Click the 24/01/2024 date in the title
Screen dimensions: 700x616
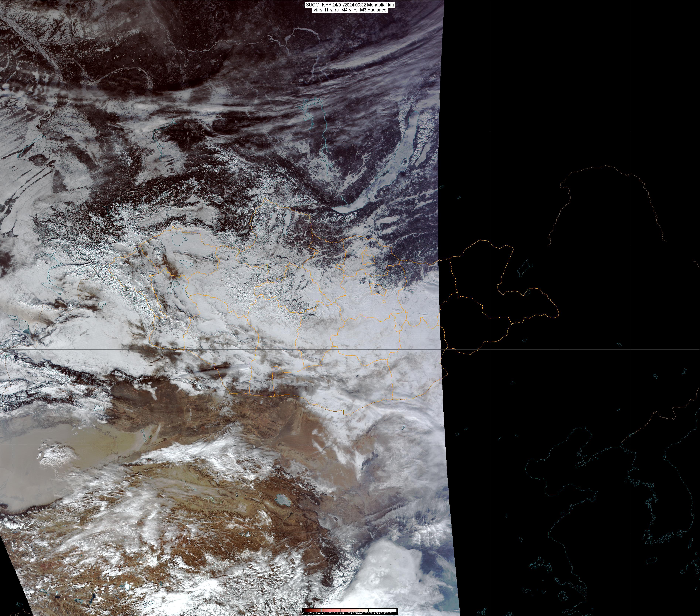[343, 5]
